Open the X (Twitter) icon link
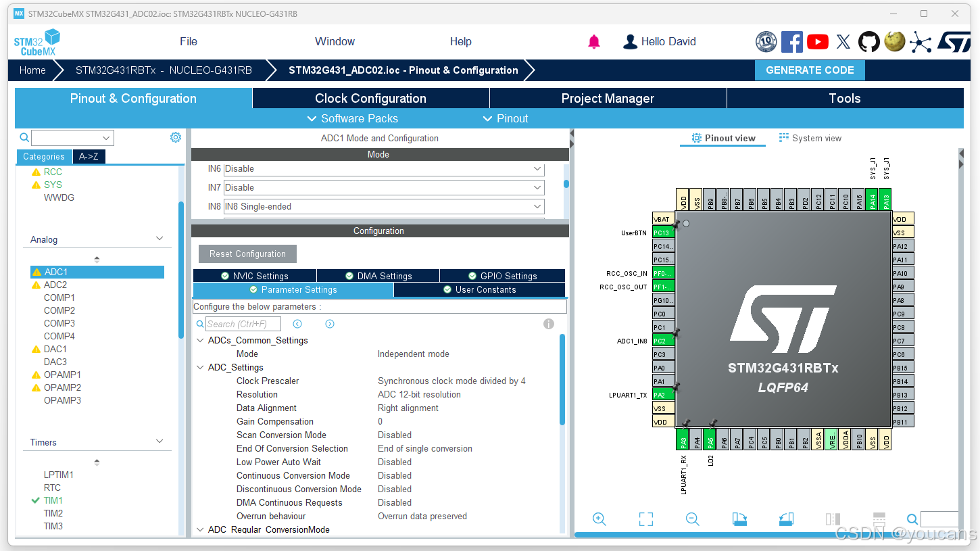The height and width of the screenshot is (551, 980). [x=843, y=42]
